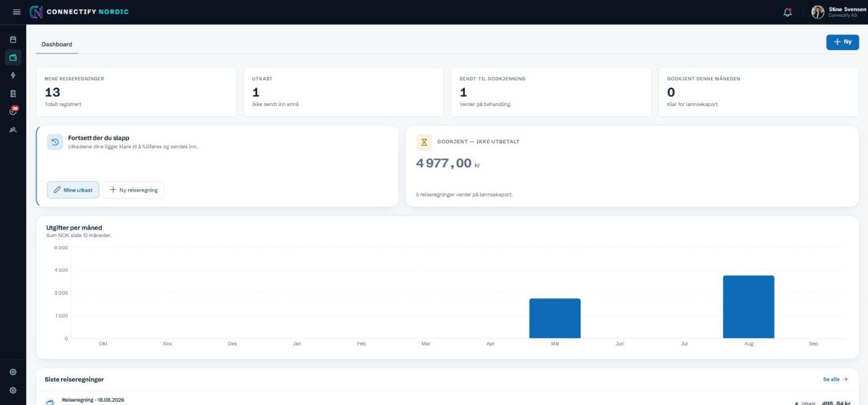The image size is (868, 405).
Task: Create a Ny reiseregning
Action: pyautogui.click(x=133, y=190)
